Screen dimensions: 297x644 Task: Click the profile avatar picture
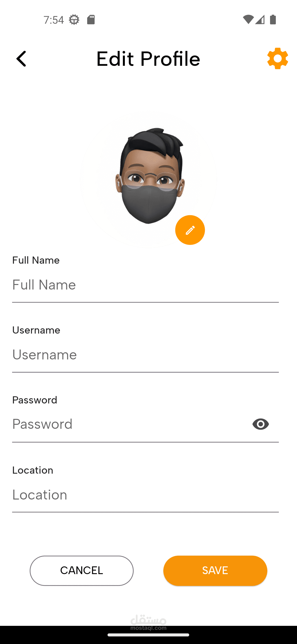[x=148, y=179]
